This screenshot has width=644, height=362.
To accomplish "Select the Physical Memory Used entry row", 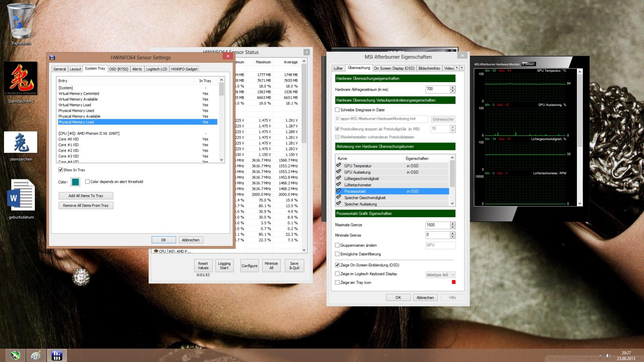I will (138, 111).
